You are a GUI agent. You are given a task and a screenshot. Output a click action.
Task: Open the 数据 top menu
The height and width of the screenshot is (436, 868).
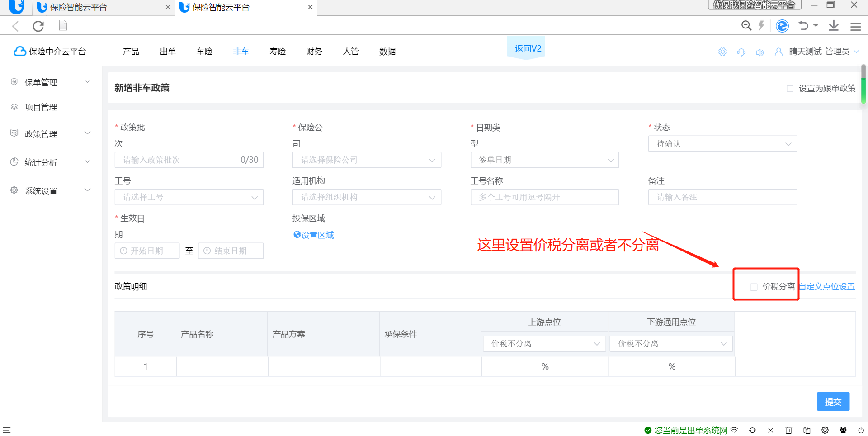pos(387,52)
